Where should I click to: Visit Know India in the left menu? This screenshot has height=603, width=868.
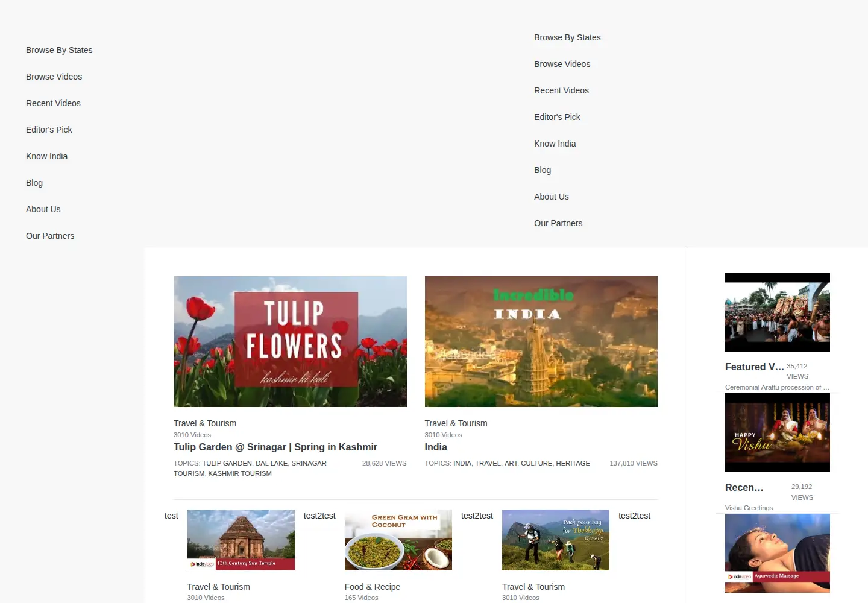coord(46,156)
